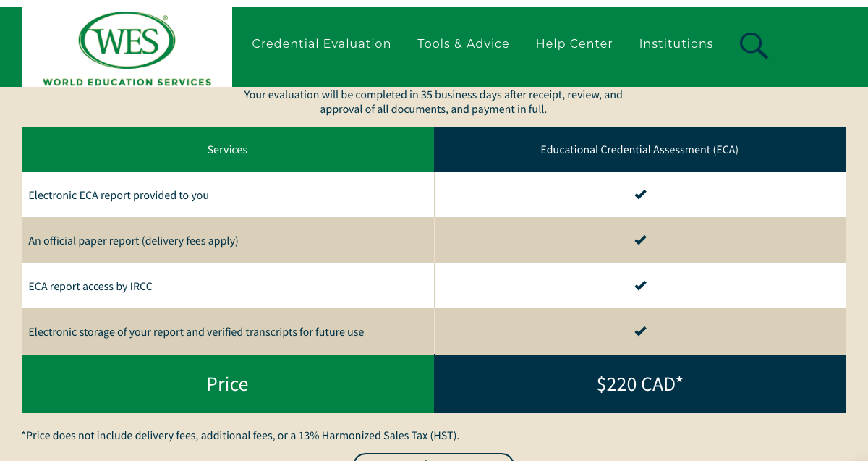Viewport: 868px width, 461px height.
Task: Click checkmark for Electronic ECA report row
Action: click(x=640, y=194)
